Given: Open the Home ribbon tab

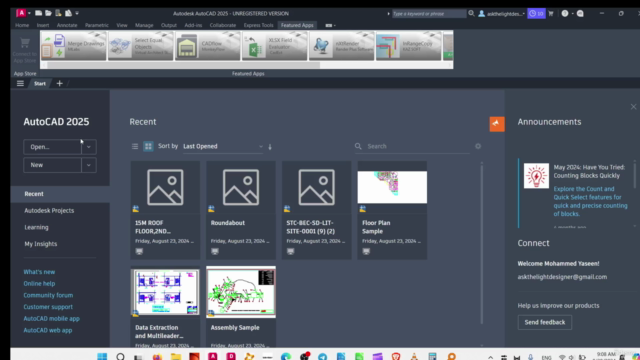Looking at the screenshot, I should [x=22, y=25].
